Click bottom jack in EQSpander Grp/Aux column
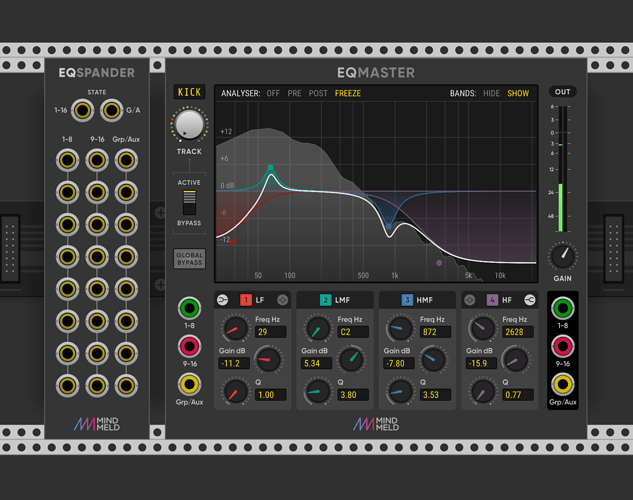This screenshot has height=500, width=633. coord(126,386)
